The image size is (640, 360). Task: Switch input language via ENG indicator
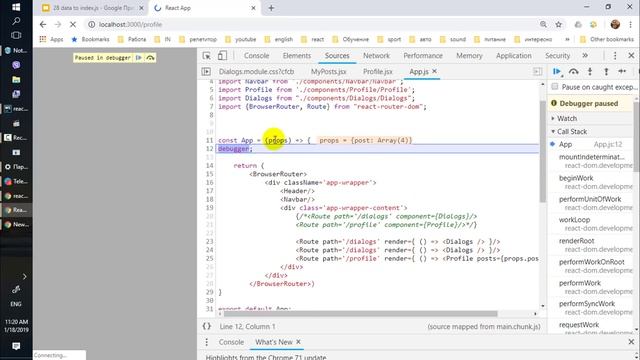point(16,304)
